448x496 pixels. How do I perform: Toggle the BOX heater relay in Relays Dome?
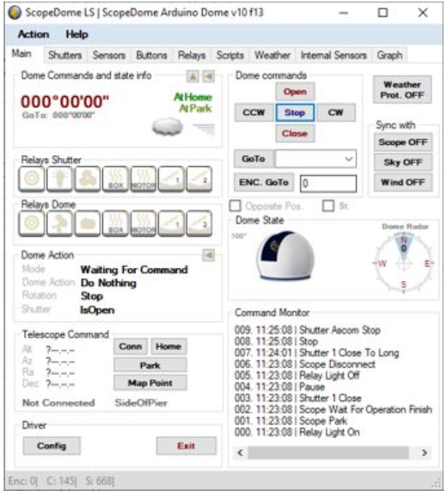point(115,223)
